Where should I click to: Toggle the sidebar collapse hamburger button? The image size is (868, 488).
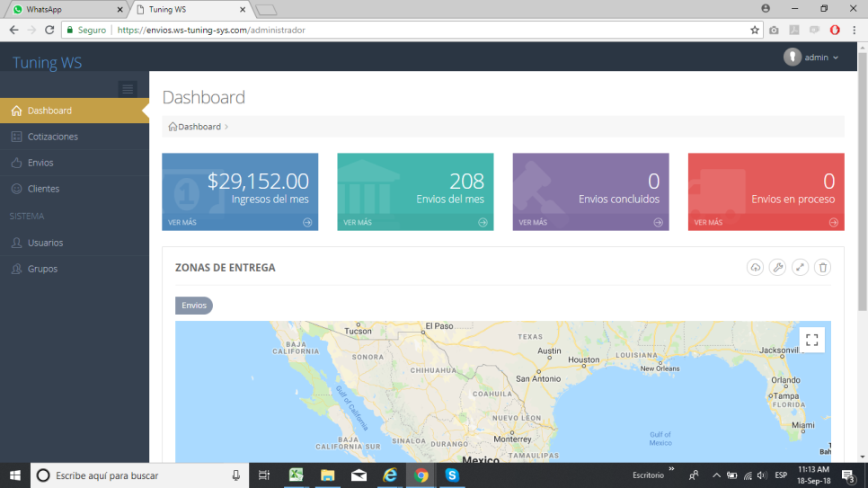point(128,88)
